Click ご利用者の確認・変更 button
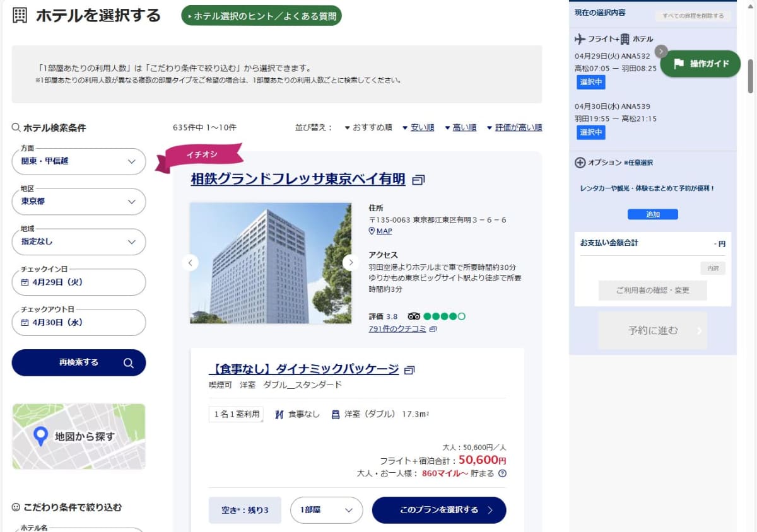Viewport: 757px width, 532px height. [653, 291]
